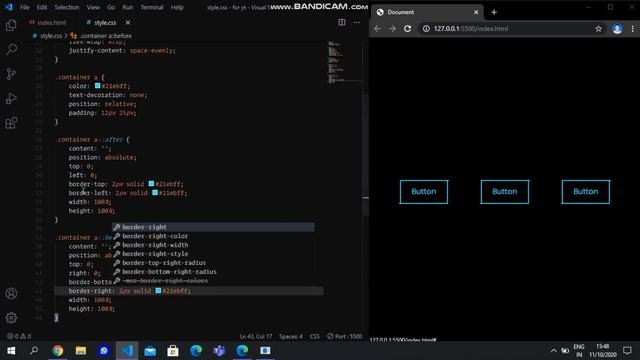Open the Run menu
Image resolution: width=640 pixels, height=360 pixels.
click(x=128, y=7)
